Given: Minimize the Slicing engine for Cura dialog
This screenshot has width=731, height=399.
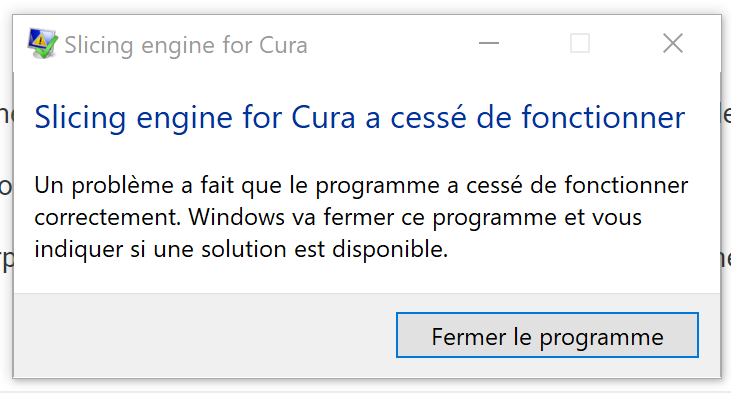Looking at the screenshot, I should coord(489,43).
